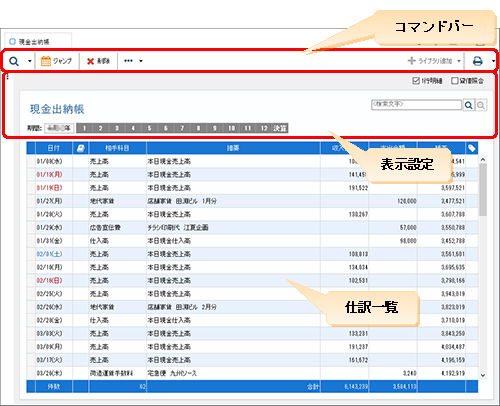Click the magnifier search icon in command bar
The width and height of the screenshot is (500, 406).
click(14, 61)
